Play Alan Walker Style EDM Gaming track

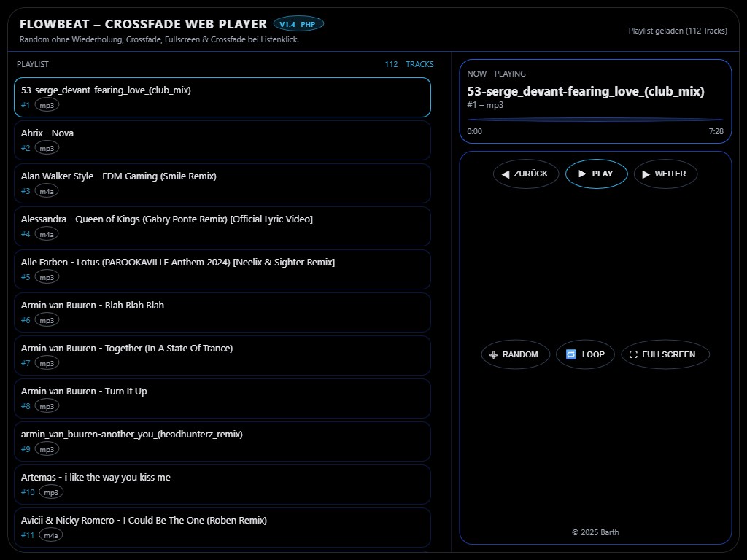[x=222, y=183]
